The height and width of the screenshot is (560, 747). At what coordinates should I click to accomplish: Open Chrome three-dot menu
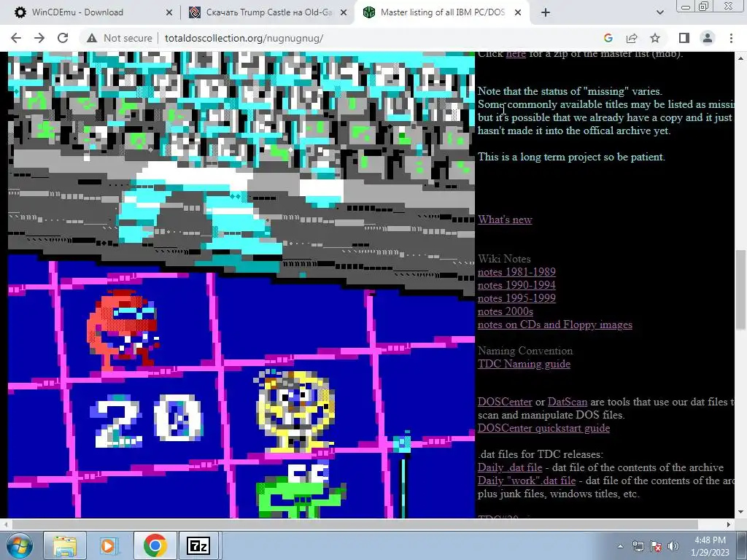[x=731, y=38]
